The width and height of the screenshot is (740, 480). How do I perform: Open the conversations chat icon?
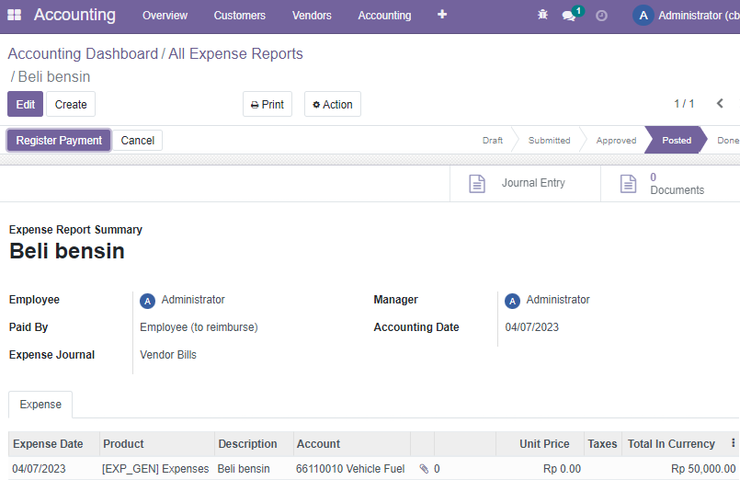(569, 16)
